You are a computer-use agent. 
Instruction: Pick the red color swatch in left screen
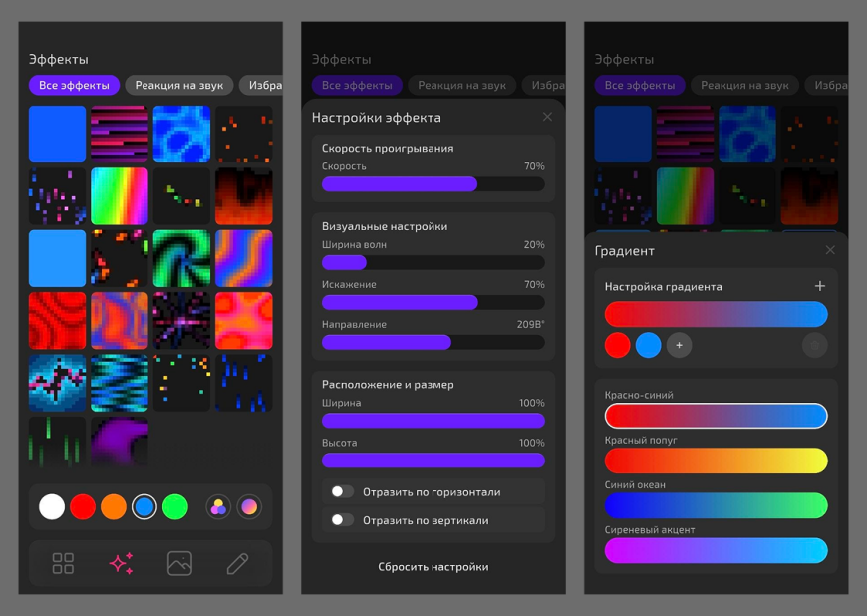coord(83,507)
